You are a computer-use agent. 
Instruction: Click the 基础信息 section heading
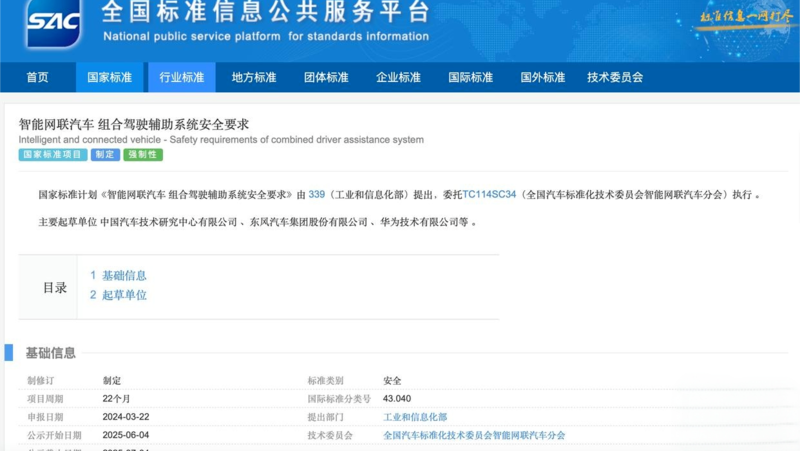click(51, 353)
